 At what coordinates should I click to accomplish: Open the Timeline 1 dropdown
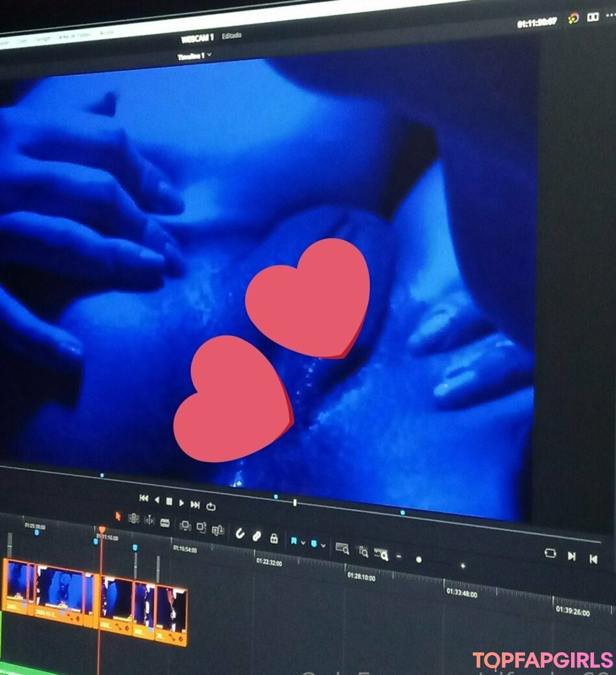coord(194,56)
